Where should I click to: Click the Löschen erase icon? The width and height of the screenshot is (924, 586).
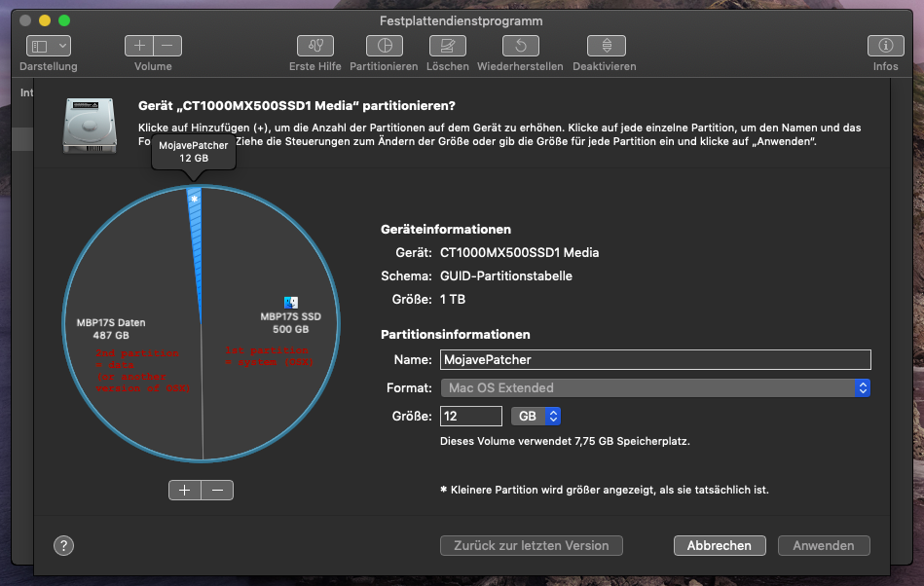click(448, 46)
